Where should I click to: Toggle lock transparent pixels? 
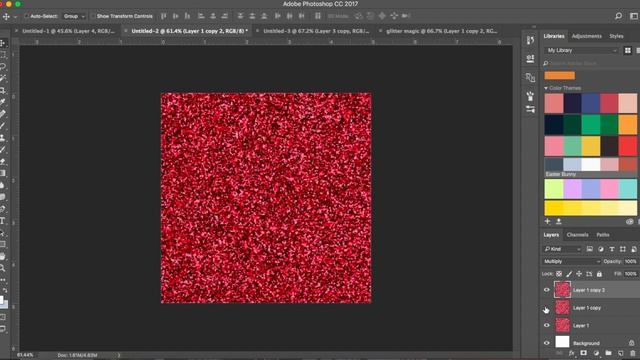pyautogui.click(x=559, y=274)
